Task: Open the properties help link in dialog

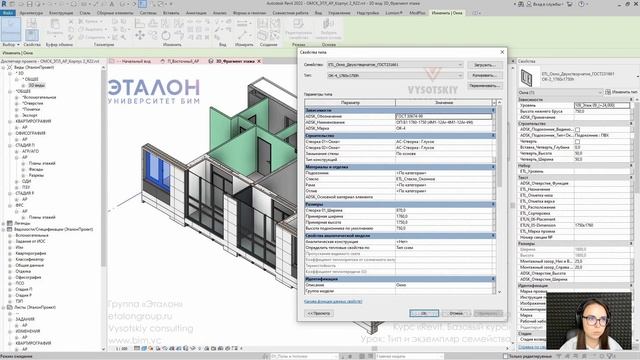Action: [x=333, y=302]
